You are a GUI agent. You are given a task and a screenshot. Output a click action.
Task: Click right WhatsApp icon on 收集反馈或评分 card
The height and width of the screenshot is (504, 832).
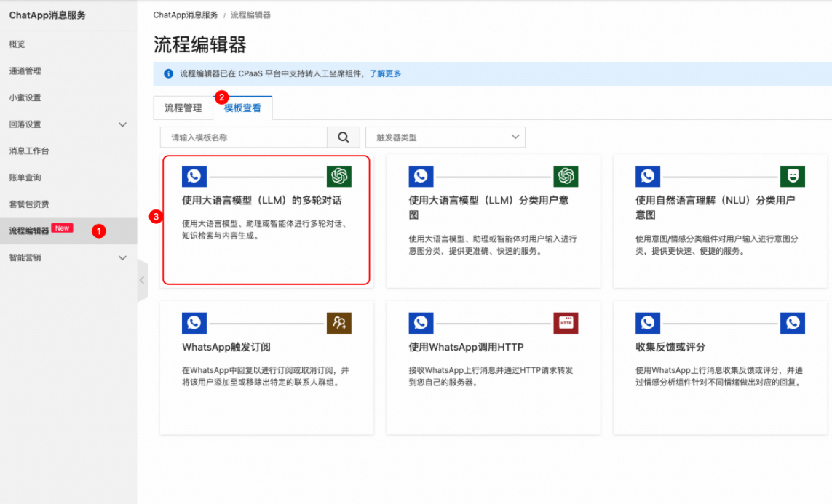click(793, 323)
